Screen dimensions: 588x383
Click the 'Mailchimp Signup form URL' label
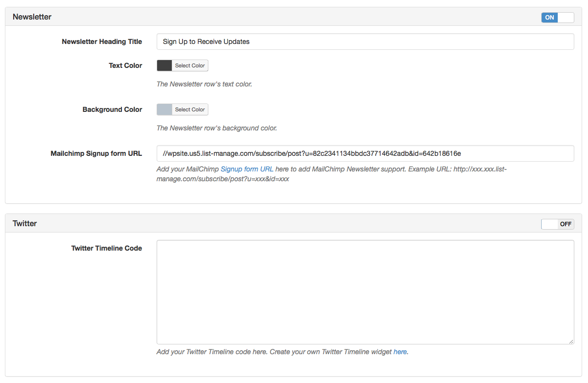coord(96,153)
